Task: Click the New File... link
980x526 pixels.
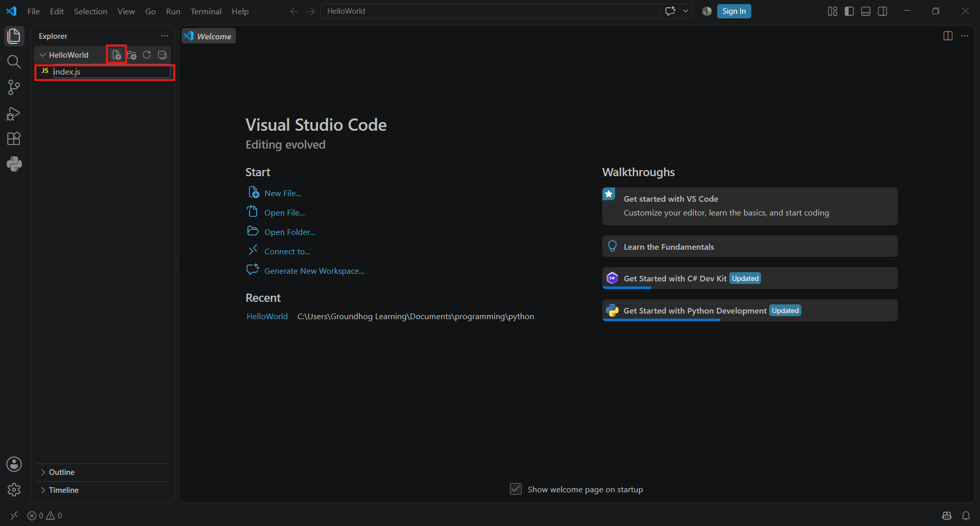Action: pos(283,193)
